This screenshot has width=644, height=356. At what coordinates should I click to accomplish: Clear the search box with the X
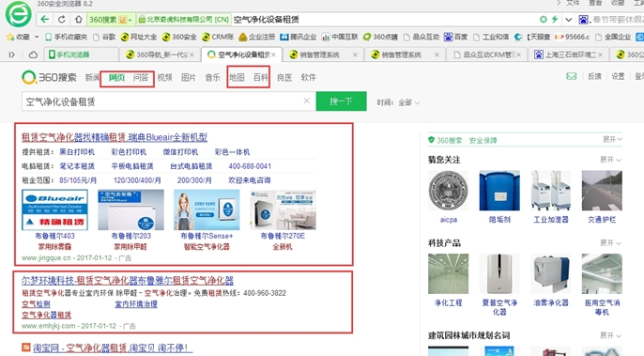[x=306, y=101]
